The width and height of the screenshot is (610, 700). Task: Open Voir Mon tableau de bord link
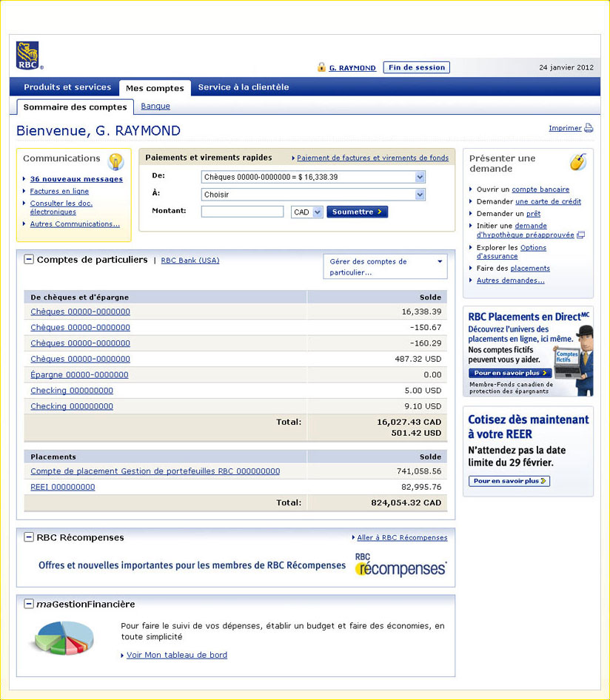pos(177,655)
